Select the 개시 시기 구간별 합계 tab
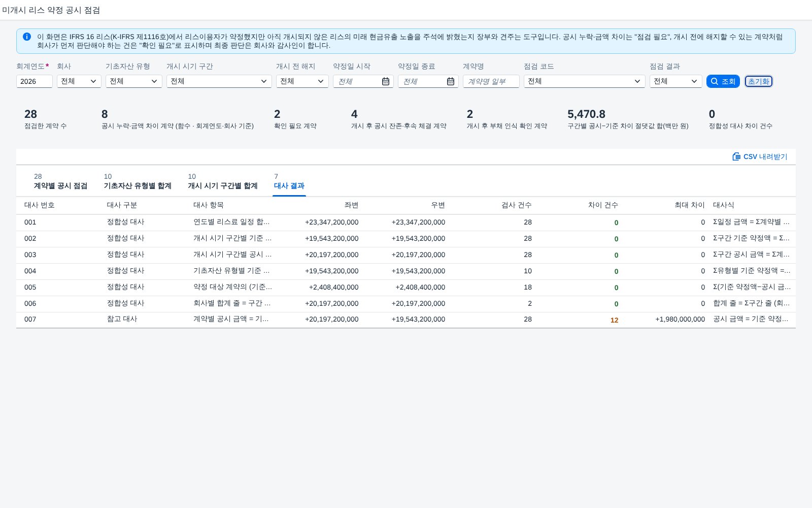The width and height of the screenshot is (812, 508). click(223, 181)
